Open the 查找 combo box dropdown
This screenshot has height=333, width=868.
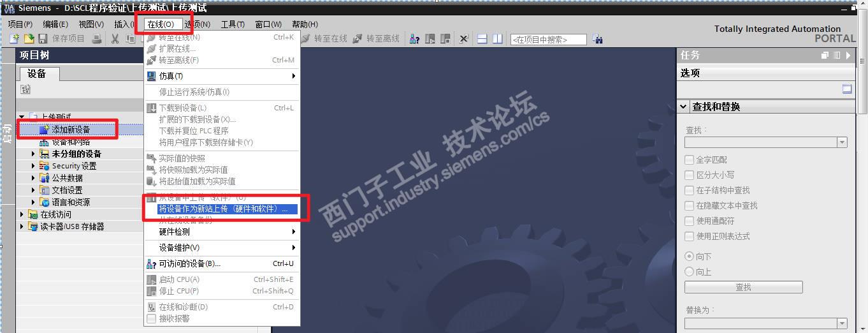coord(842,143)
